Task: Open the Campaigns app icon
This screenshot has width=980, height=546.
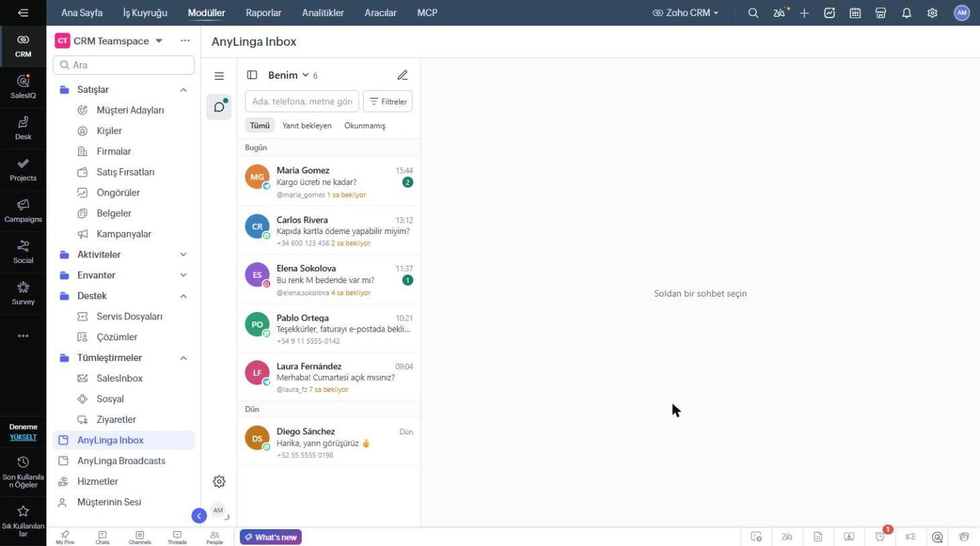Action: 23,210
